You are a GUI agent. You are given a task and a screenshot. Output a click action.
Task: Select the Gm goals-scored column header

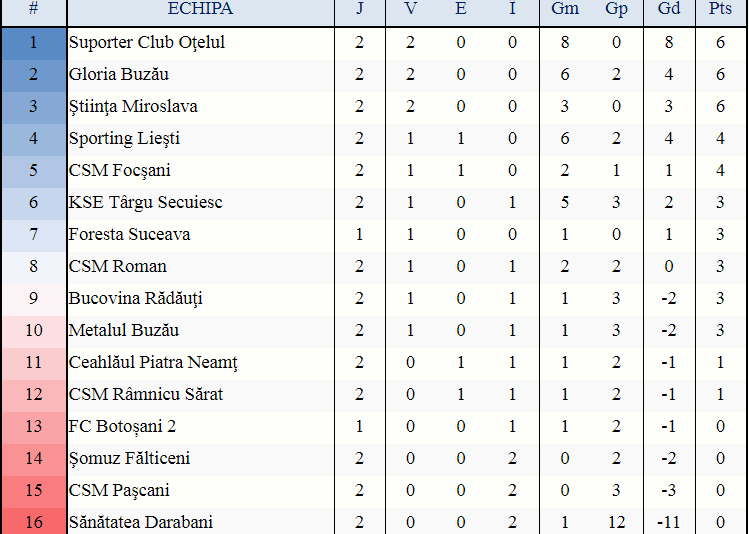pos(565,9)
